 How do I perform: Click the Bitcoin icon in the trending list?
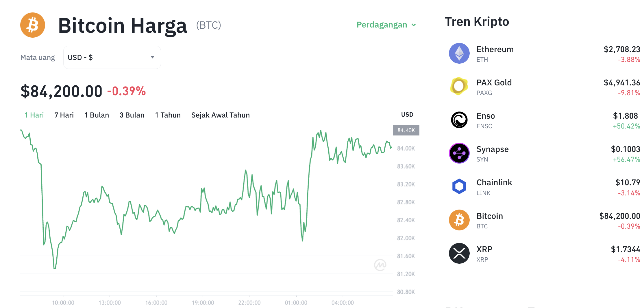click(459, 220)
